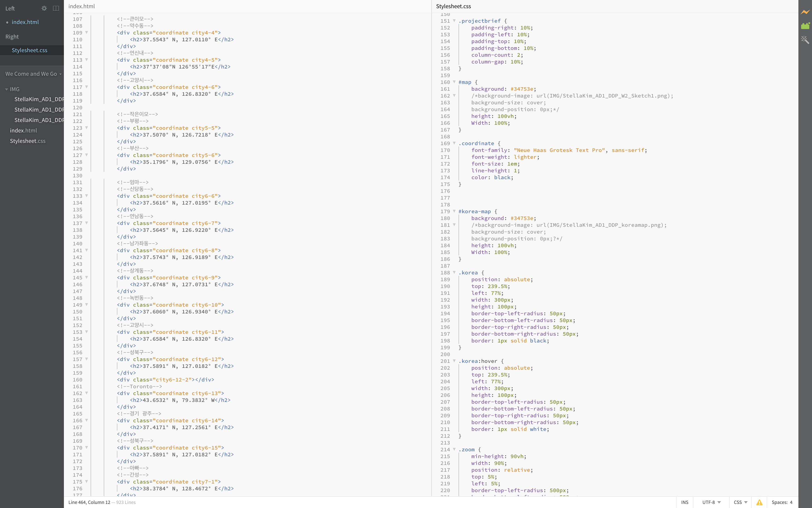Image resolution: width=812 pixels, height=508 pixels.
Task: Click the font-family line in .coordinate
Action: (x=559, y=150)
